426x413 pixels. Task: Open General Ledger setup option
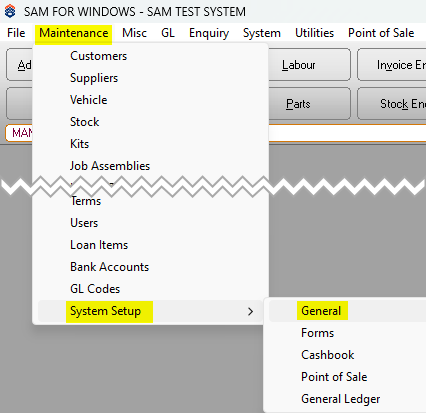point(340,399)
